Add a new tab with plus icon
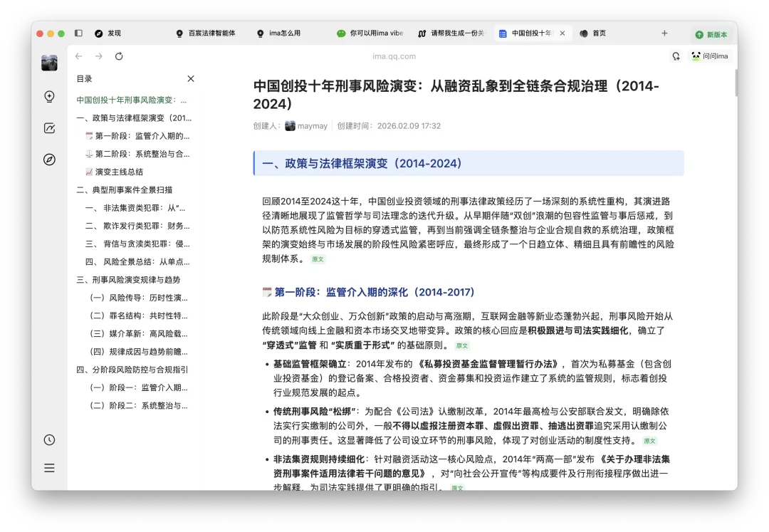The height and width of the screenshot is (532, 769). pyautogui.click(x=664, y=33)
